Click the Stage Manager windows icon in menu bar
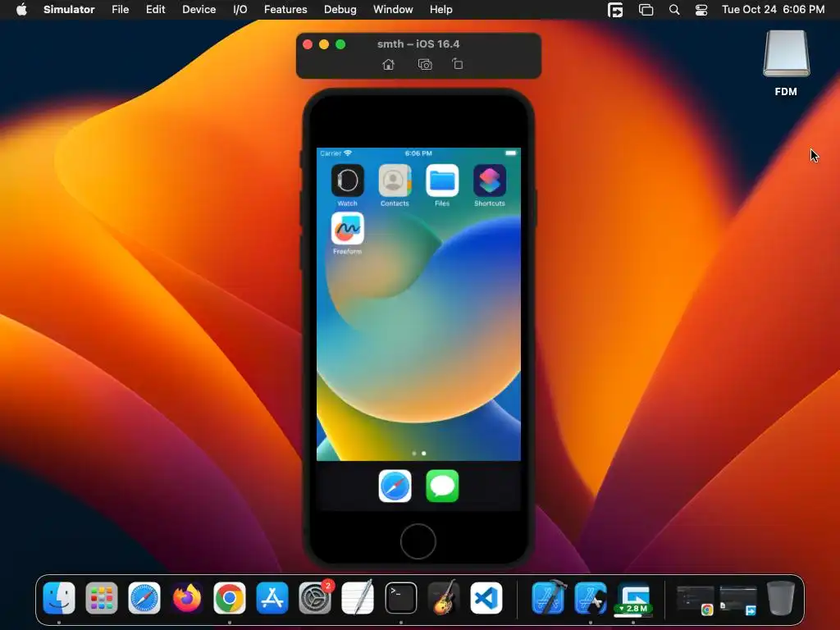Screen dimensions: 840x630 tap(646, 10)
